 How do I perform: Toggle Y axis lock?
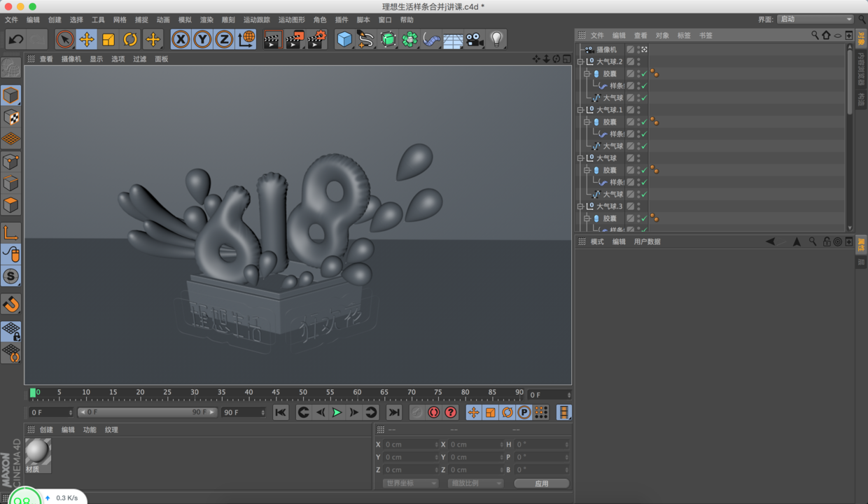(202, 39)
